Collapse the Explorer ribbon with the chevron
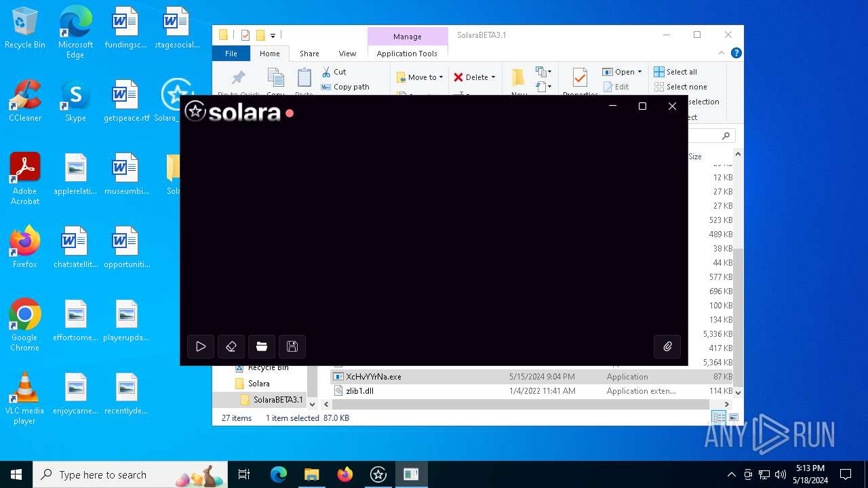 (722, 53)
